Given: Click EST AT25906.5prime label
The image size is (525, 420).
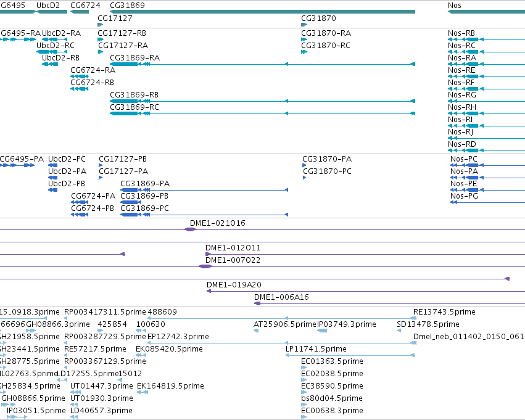Looking at the screenshot, I should point(285,324).
